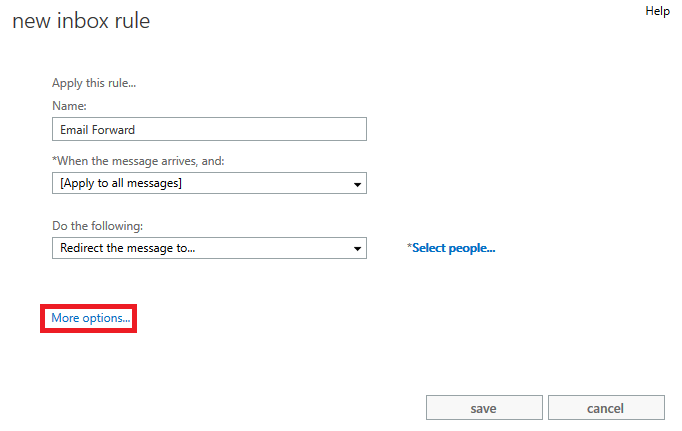Click the Do the following label
The width and height of the screenshot is (682, 431).
97,226
